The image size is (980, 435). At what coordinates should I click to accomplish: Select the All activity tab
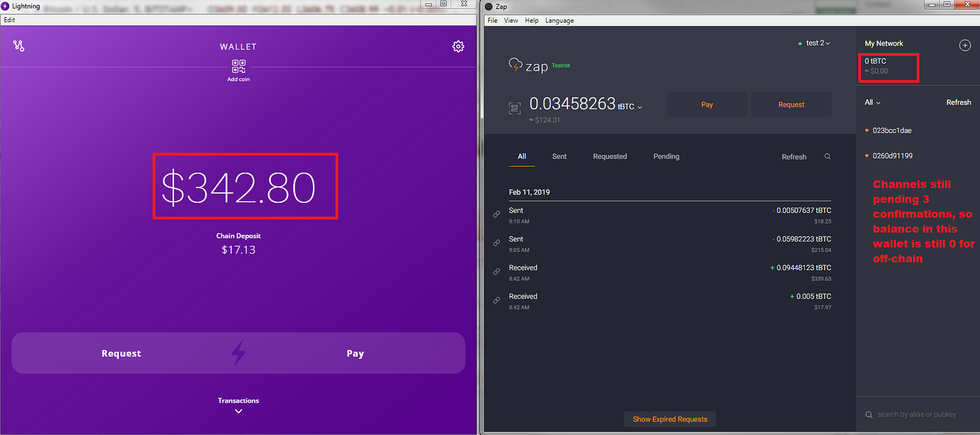[522, 156]
